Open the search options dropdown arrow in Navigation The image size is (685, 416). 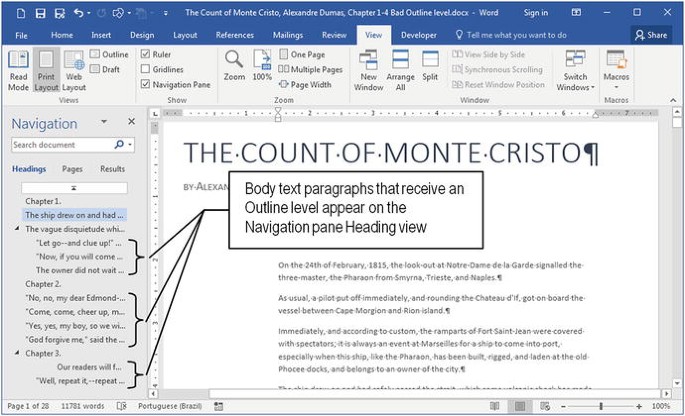(130, 145)
